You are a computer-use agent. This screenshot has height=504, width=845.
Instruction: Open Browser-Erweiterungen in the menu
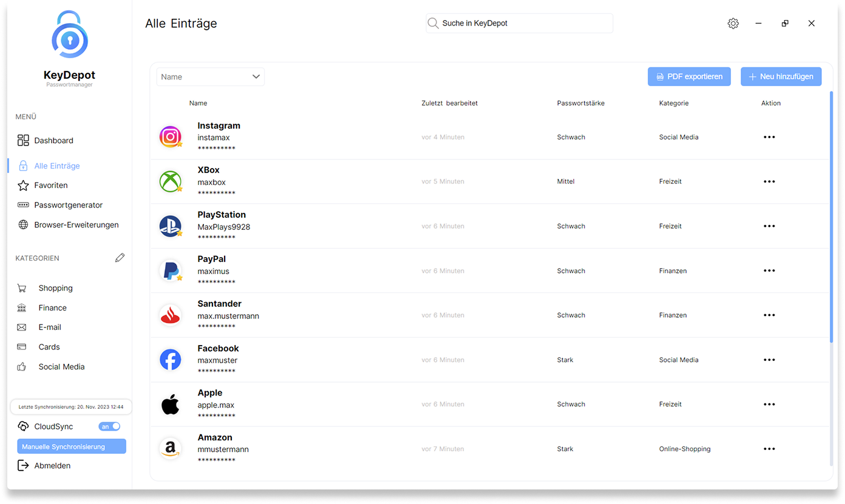coord(76,224)
